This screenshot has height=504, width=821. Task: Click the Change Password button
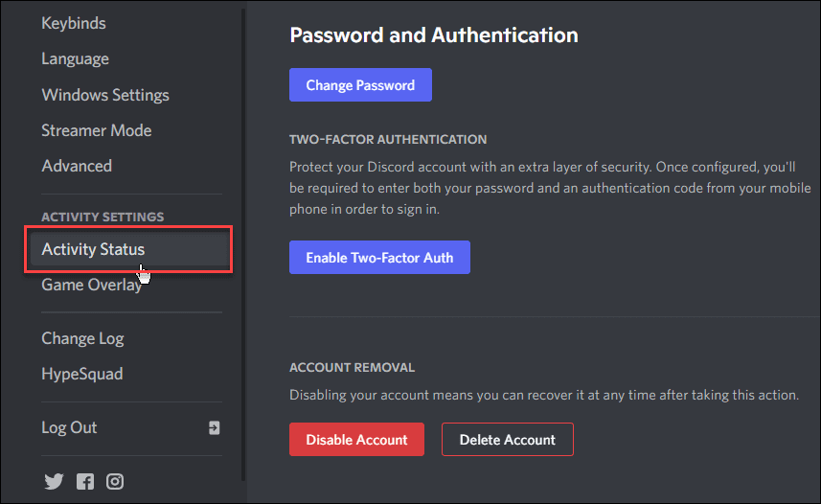360,85
